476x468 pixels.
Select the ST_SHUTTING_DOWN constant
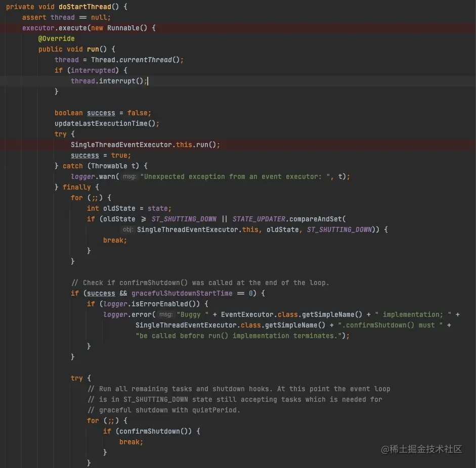click(x=183, y=219)
